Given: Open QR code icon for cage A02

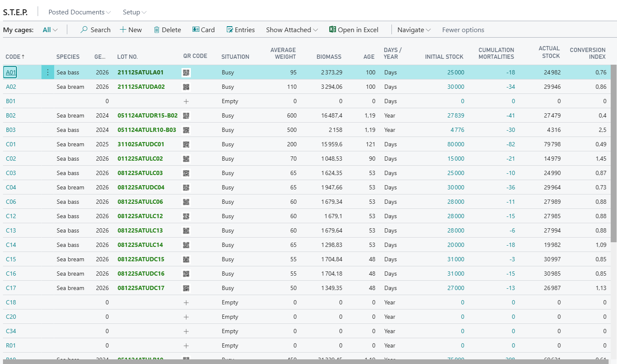Looking at the screenshot, I should pos(186,87).
